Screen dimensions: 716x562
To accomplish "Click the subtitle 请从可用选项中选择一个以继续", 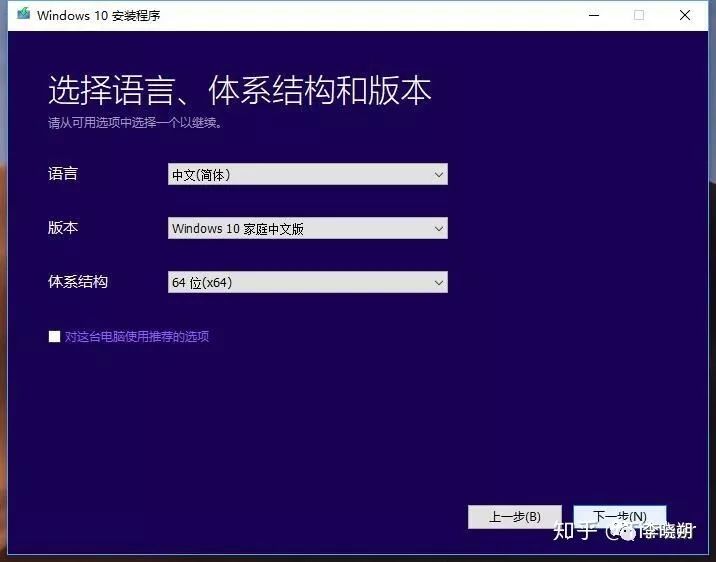I will pos(135,122).
